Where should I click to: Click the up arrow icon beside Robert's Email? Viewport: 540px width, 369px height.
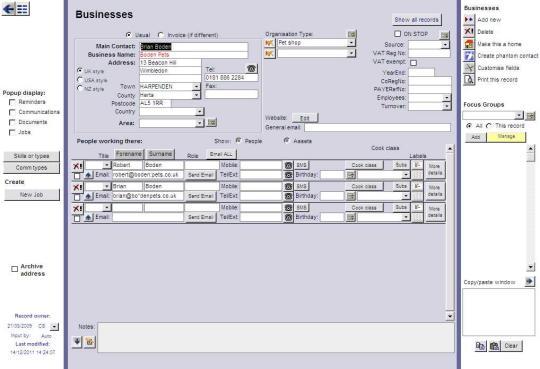point(89,175)
